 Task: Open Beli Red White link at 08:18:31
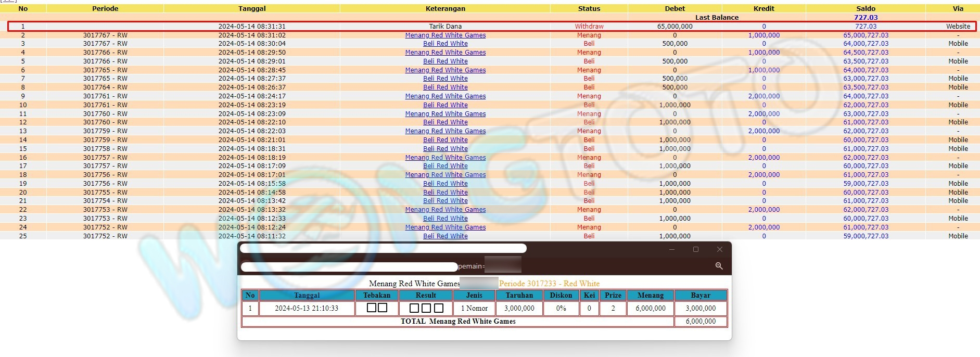(x=445, y=149)
